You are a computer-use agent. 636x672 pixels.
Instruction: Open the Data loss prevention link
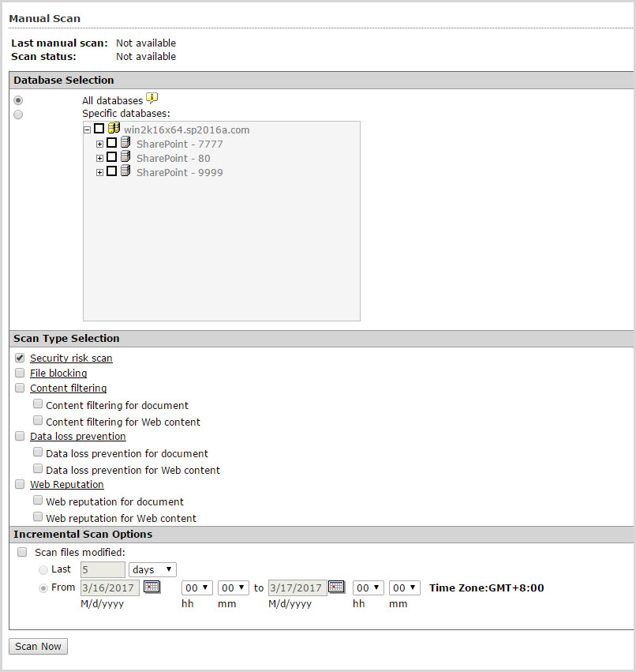[x=77, y=436]
